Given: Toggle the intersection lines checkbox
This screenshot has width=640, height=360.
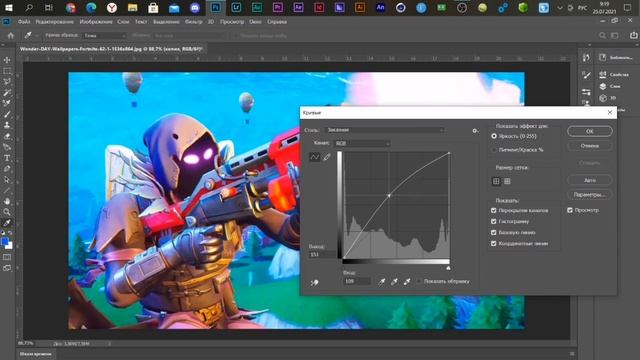Looking at the screenshot, I should click(493, 243).
